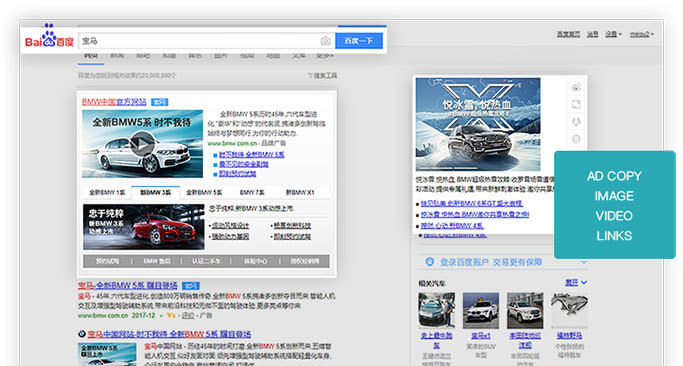Open the 时不我待 全新BMW 5系 link
The height and width of the screenshot is (366, 683).
click(x=252, y=155)
